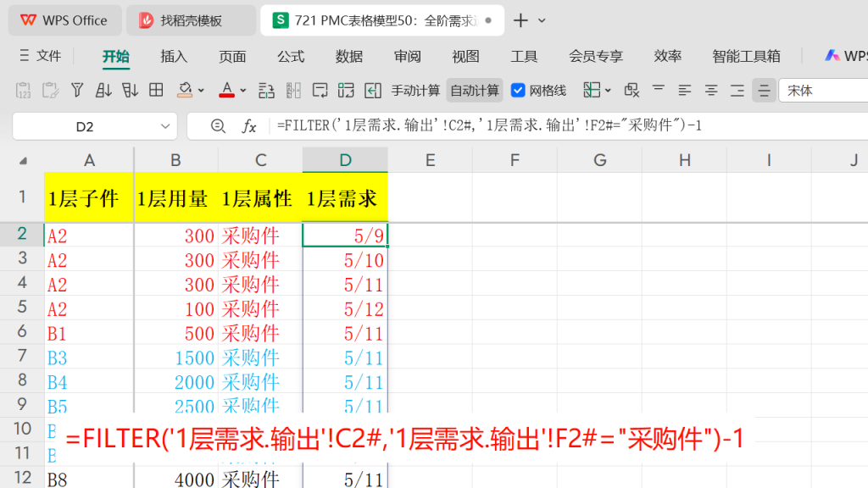Click cell B7 showing 1500
Viewport: 868px width, 488px height.
coord(176,358)
